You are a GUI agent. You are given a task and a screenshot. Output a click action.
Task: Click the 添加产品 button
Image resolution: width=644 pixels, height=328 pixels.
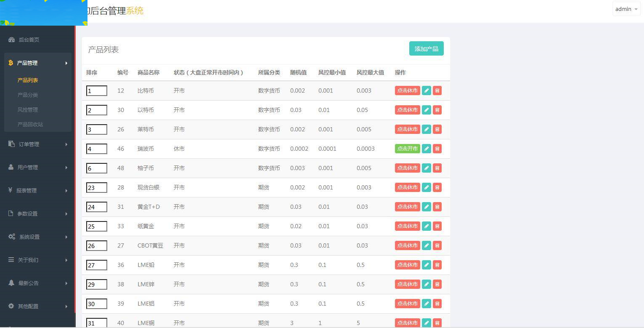pyautogui.click(x=426, y=48)
